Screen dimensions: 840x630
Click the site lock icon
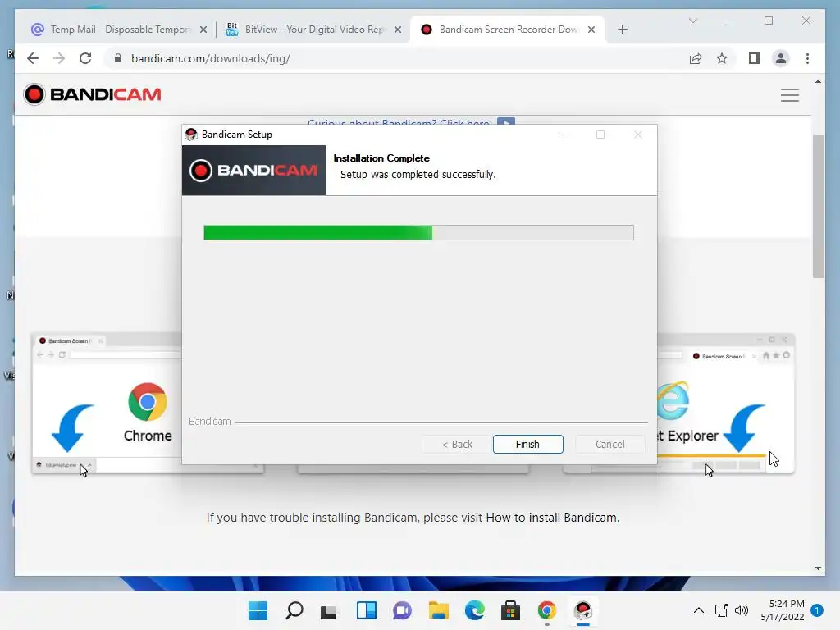[118, 58]
